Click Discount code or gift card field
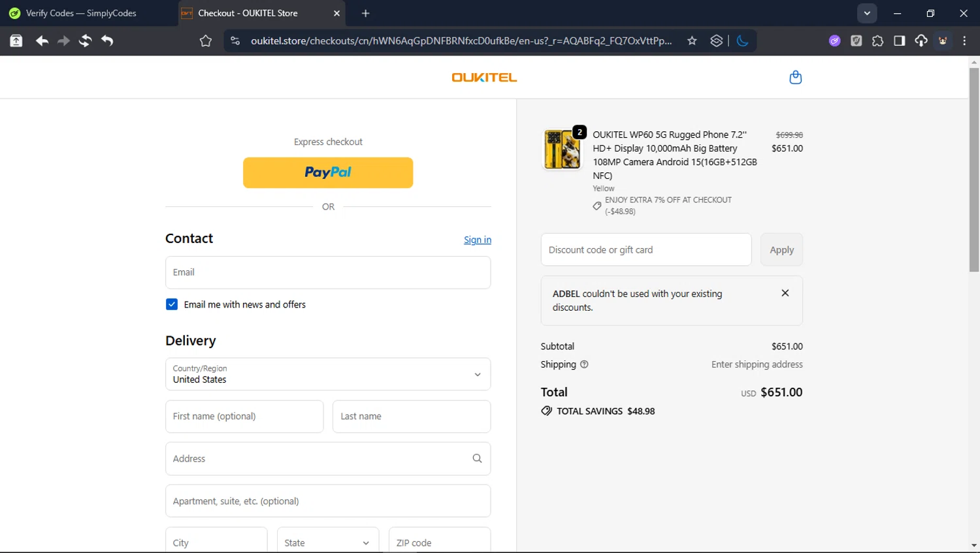Screen dimensions: 980x553 click(x=646, y=249)
